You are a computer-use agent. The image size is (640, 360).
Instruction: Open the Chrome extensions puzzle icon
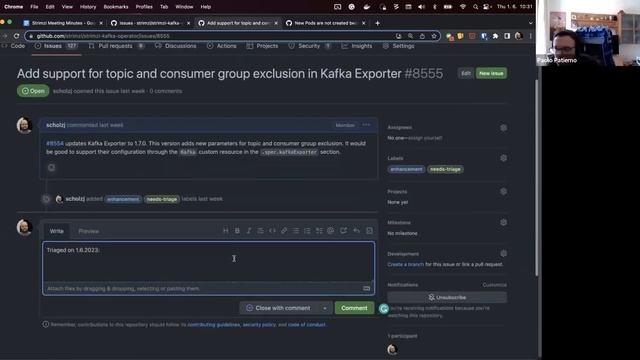[x=496, y=36]
